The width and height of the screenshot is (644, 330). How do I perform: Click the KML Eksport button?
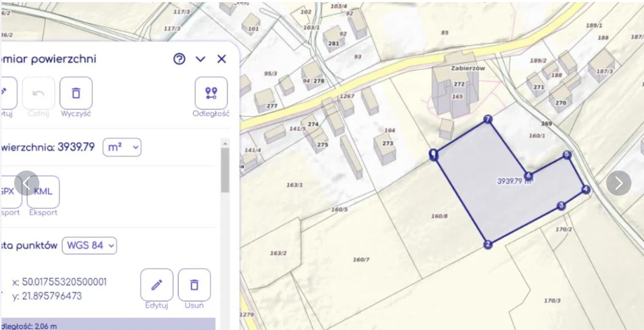pos(43,192)
